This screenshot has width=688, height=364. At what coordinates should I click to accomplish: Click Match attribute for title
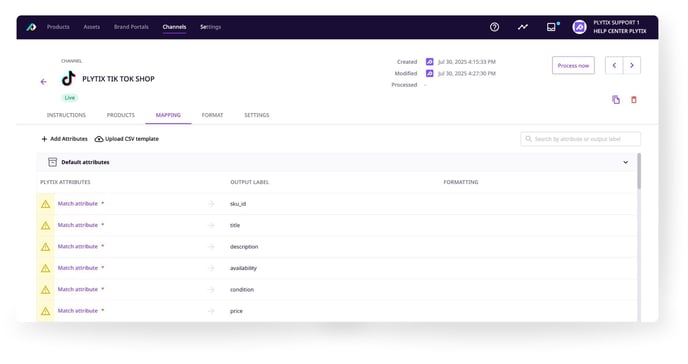point(78,225)
